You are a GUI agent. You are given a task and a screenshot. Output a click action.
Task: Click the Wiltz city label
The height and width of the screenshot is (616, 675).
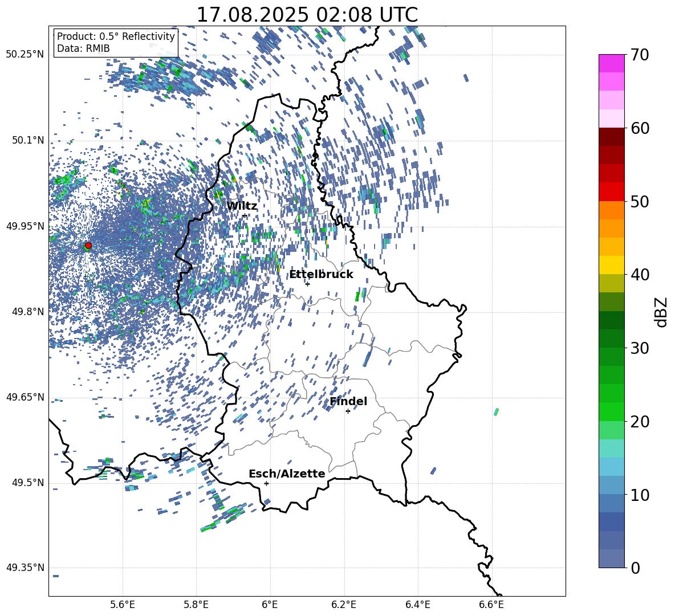point(242,206)
